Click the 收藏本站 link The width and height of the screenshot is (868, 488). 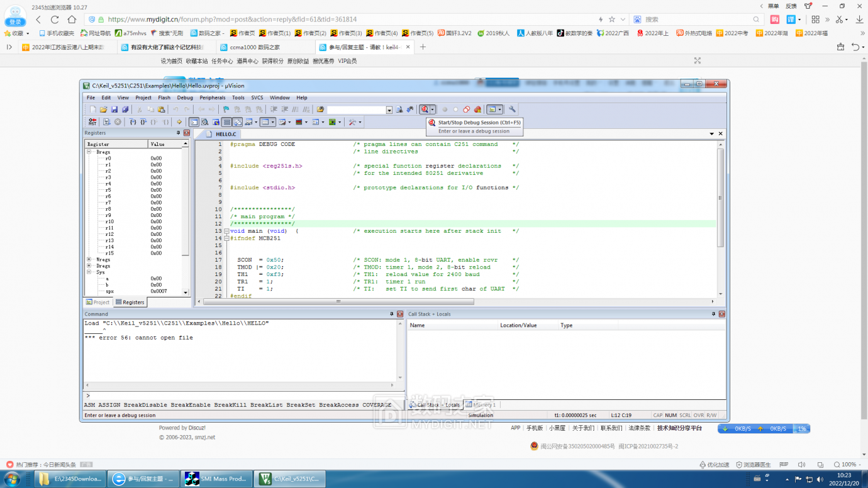197,61
